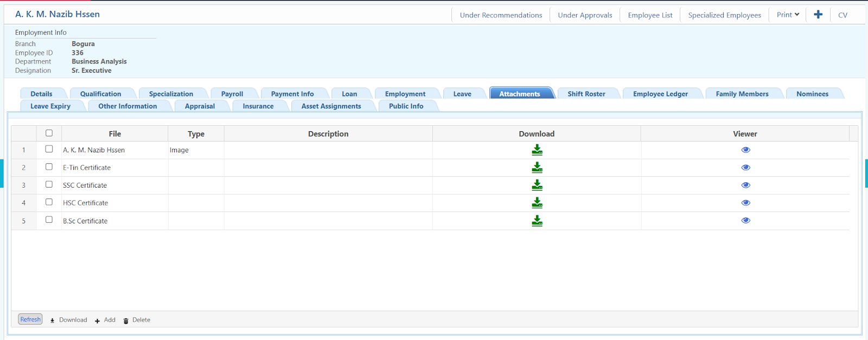This screenshot has width=868, height=340.
Task: Click the plus icon in top toolbar
Action: (x=818, y=15)
